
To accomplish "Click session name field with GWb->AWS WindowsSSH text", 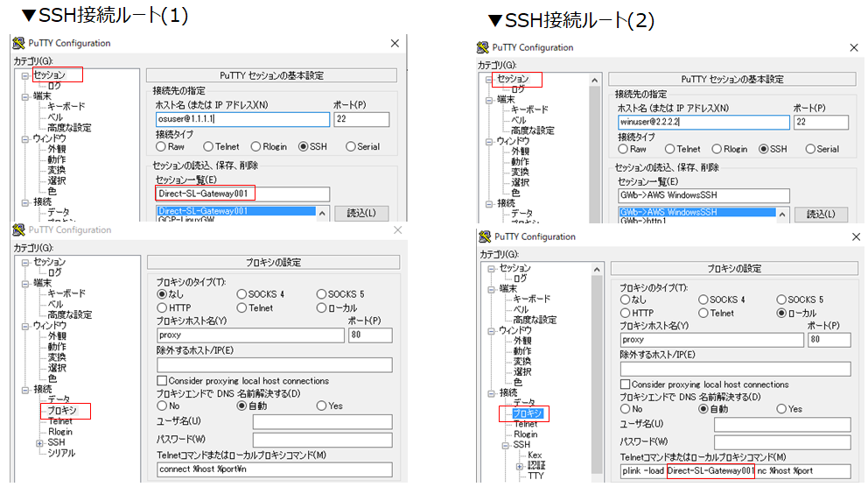I will (703, 195).
